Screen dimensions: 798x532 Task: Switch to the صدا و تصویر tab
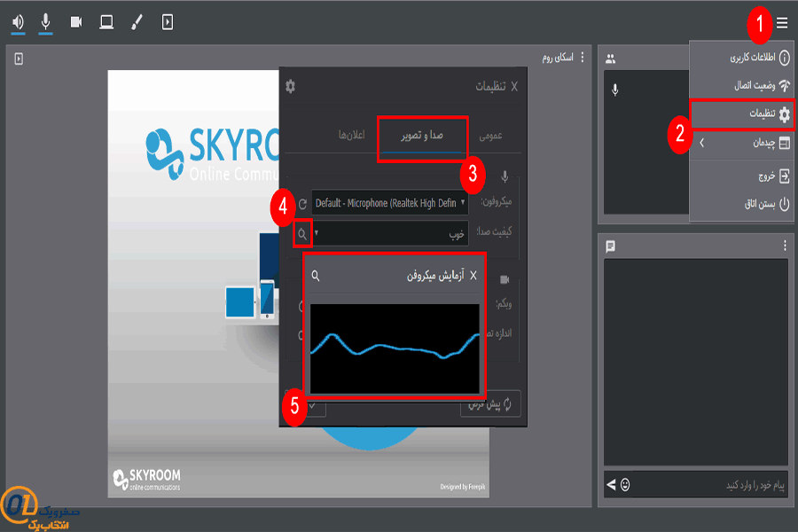pos(422,136)
